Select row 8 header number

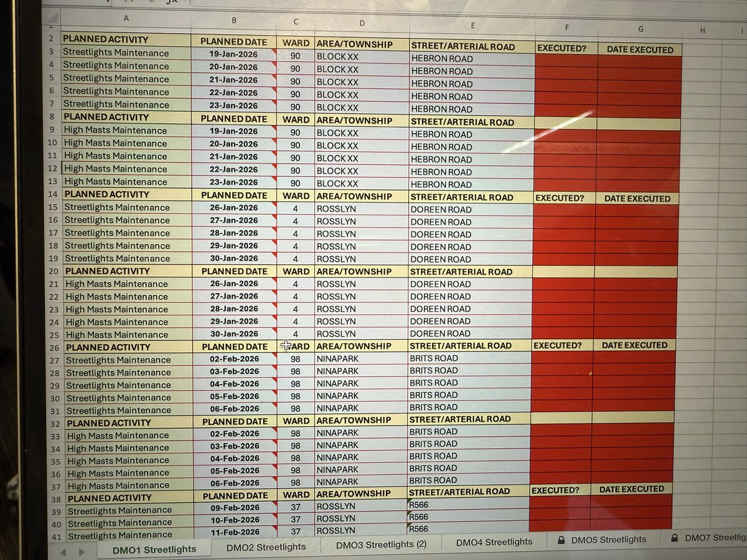(x=52, y=116)
